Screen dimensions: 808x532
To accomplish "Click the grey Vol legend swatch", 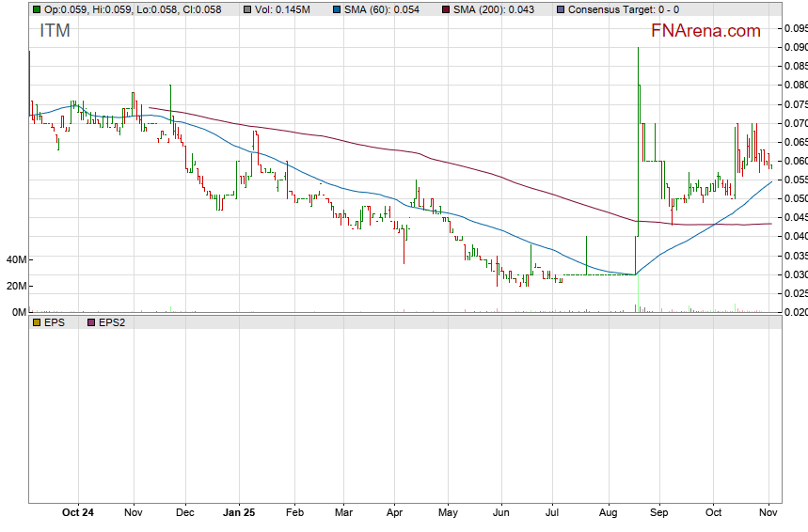I will 247,9.
